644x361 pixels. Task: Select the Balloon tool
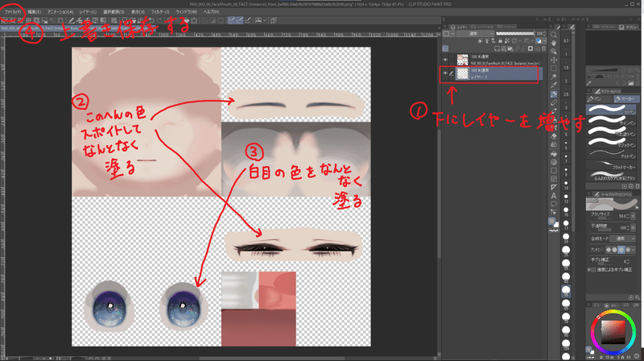[x=554, y=204]
